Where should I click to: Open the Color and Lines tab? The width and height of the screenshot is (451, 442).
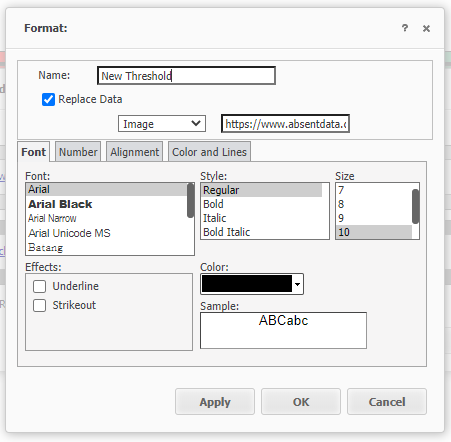[209, 152]
